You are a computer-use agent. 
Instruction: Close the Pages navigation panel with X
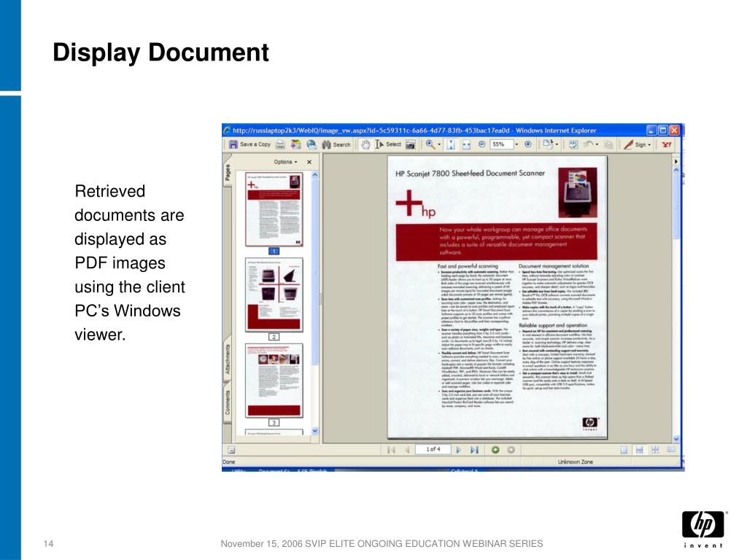(x=309, y=162)
